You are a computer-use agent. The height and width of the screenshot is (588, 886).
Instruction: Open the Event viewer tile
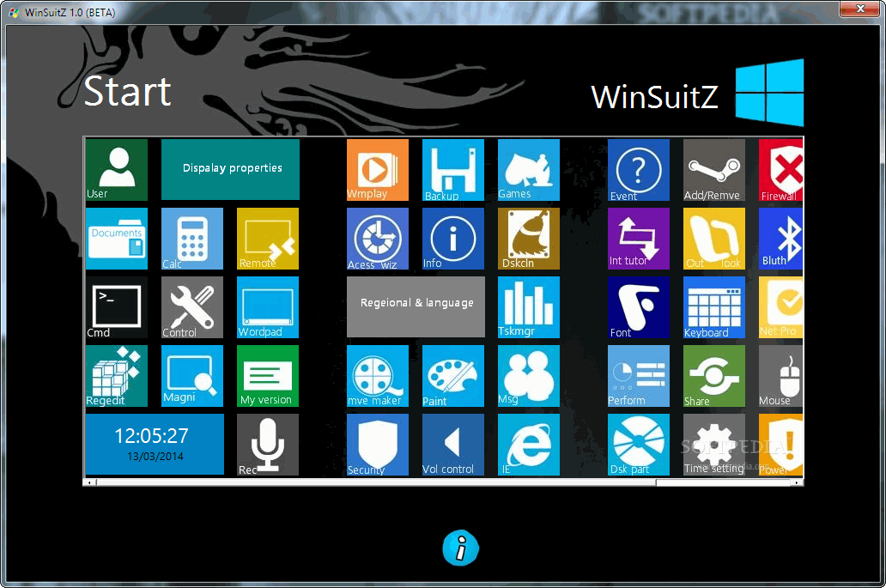(x=639, y=169)
